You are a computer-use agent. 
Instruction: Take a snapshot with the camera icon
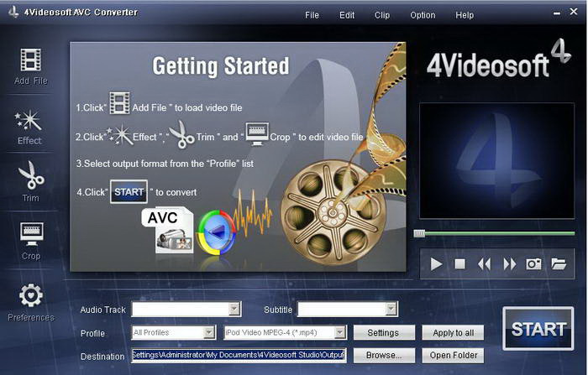(x=533, y=264)
